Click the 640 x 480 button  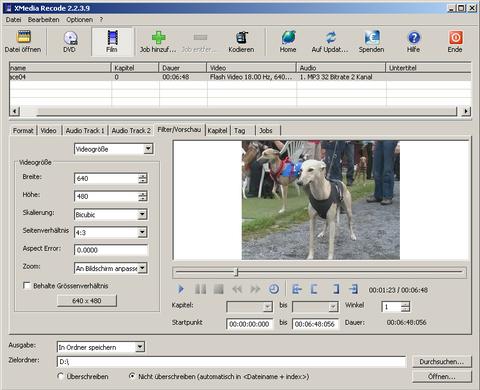coord(87,301)
